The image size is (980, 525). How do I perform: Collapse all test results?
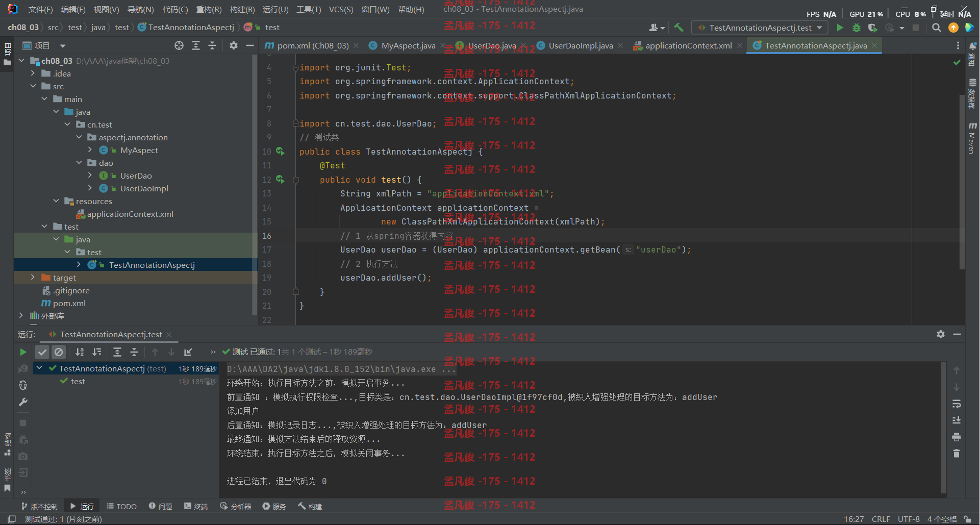[134, 352]
